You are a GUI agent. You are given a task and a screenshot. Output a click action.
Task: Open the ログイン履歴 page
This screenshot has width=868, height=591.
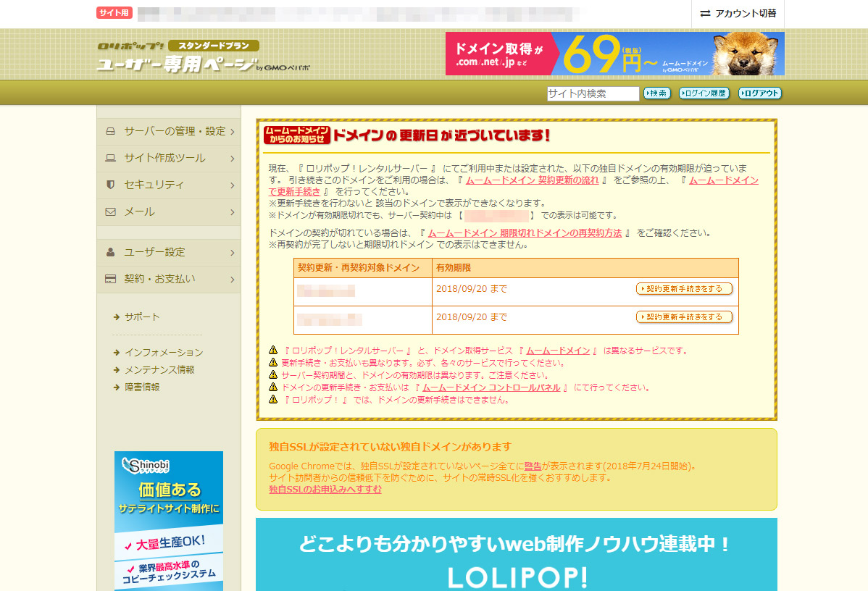[x=704, y=93]
